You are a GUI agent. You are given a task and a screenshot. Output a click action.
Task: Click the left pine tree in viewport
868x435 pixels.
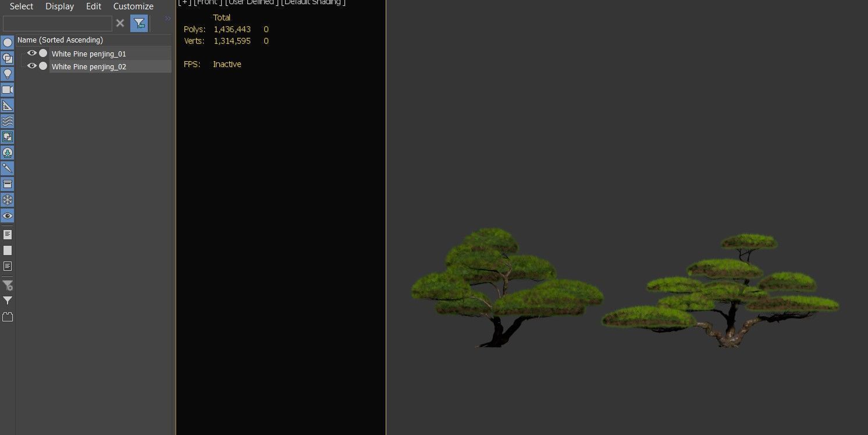507,288
